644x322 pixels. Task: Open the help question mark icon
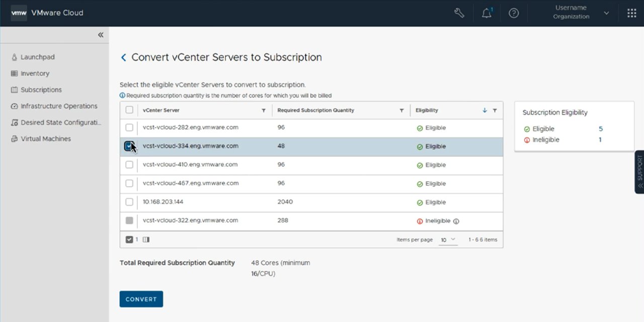pos(514,13)
